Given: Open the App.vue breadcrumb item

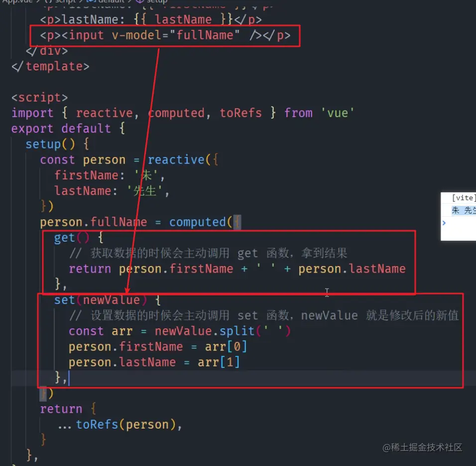Looking at the screenshot, I should (17, 1).
